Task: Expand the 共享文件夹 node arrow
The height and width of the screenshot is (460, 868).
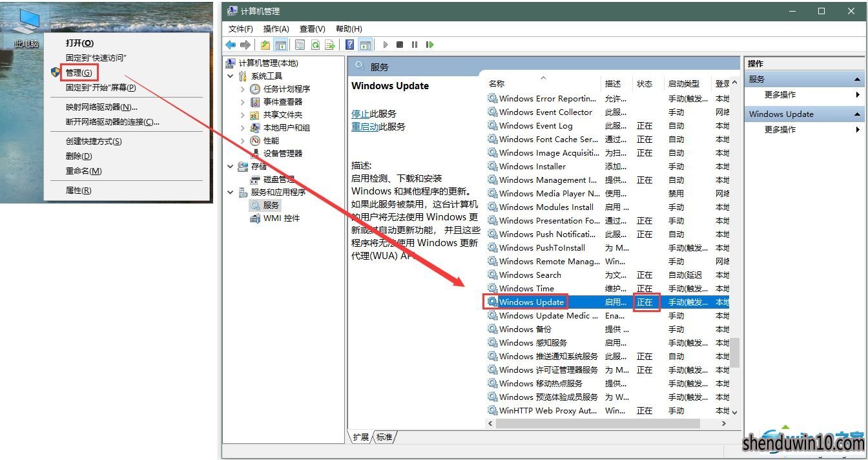Action: point(243,114)
